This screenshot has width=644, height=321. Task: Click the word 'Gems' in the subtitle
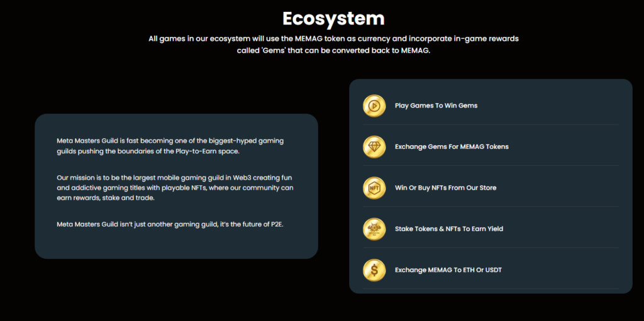pyautogui.click(x=277, y=51)
